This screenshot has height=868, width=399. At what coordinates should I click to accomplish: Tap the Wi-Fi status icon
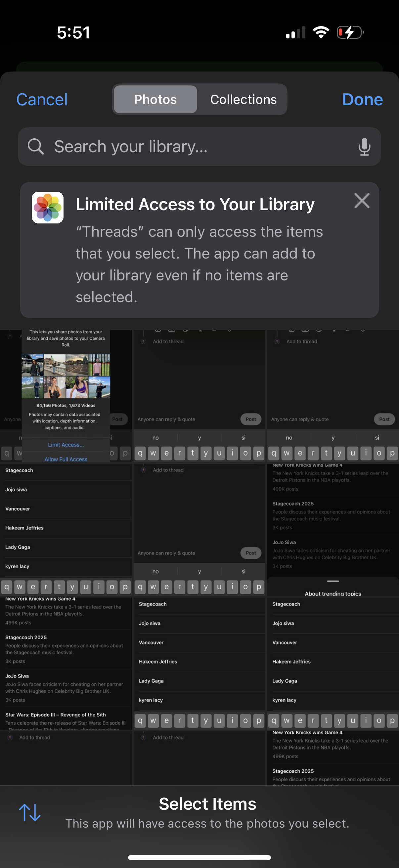(321, 32)
